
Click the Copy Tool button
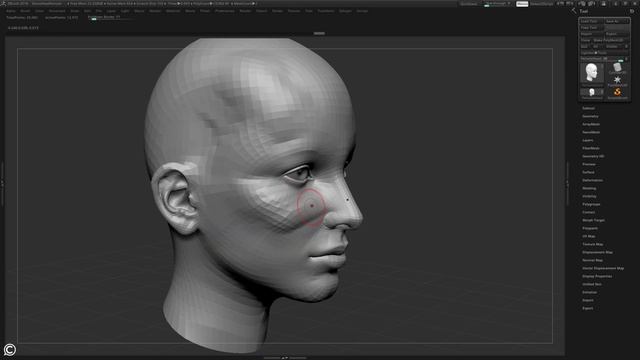[x=591, y=28]
